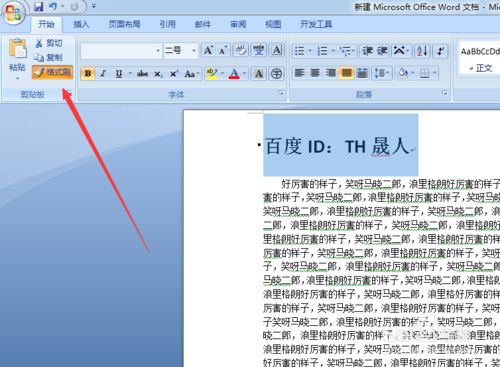Expand the 粘贴 options arrow

(x=17, y=79)
